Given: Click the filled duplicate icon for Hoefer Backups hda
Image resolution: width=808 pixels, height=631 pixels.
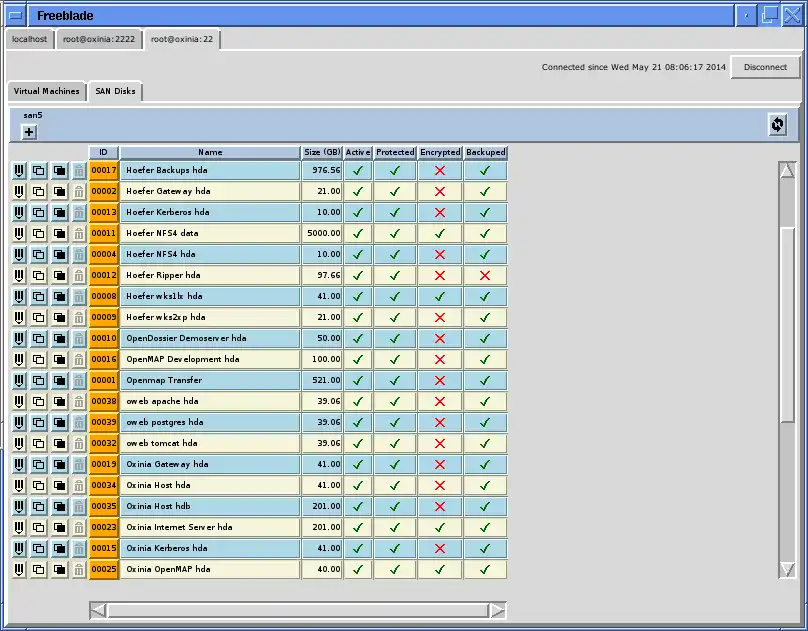Looking at the screenshot, I should coord(59,170).
